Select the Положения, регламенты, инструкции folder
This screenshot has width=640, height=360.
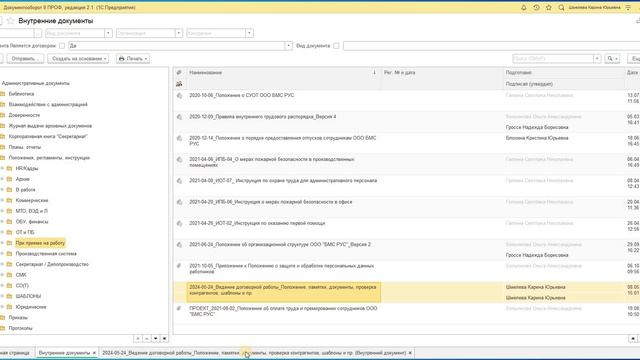(x=49, y=158)
